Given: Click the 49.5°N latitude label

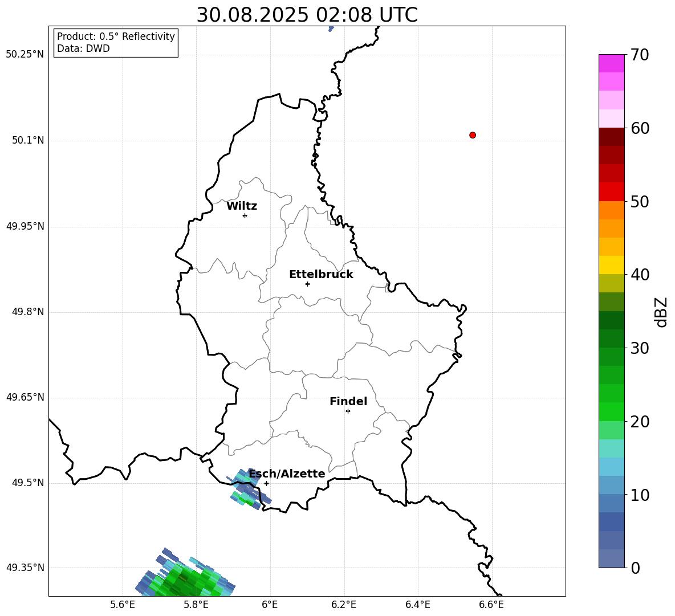Looking at the screenshot, I should (x=28, y=483).
